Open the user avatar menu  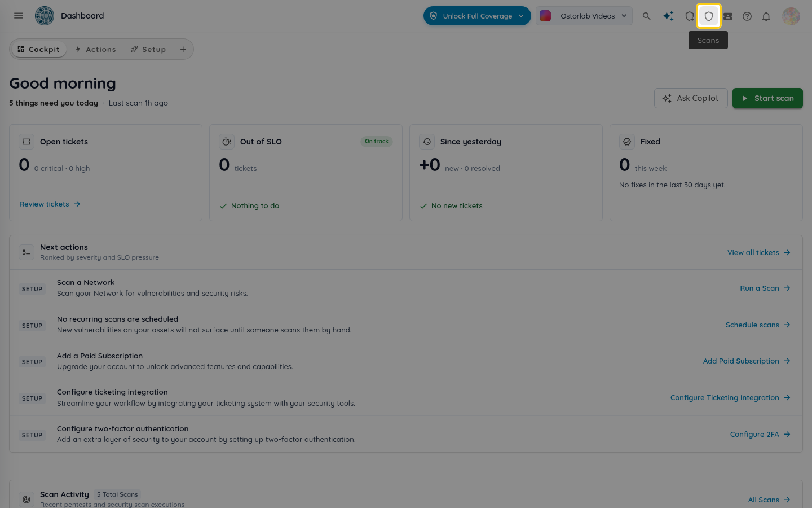[x=791, y=16]
